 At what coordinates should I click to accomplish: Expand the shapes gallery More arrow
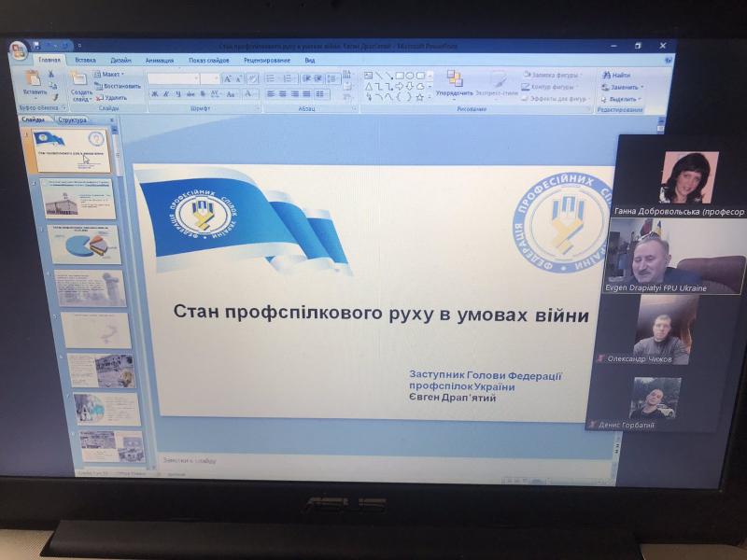[x=430, y=98]
